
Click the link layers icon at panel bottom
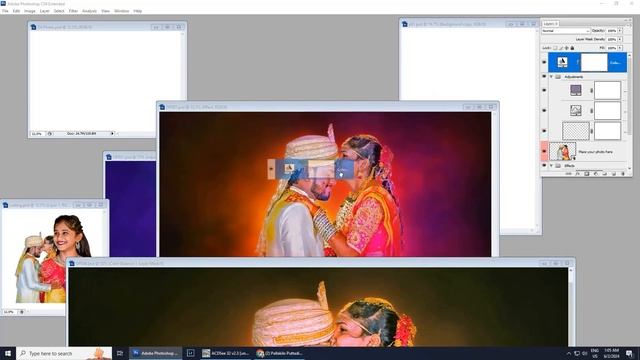click(569, 173)
